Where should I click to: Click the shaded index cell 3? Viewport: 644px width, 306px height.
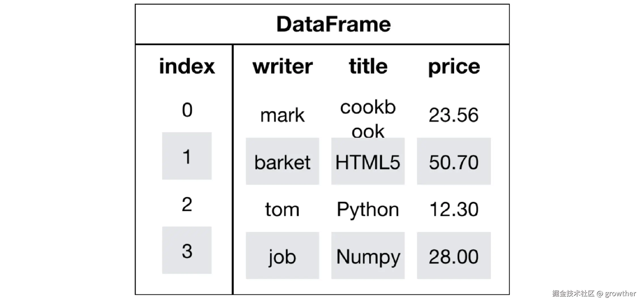tap(187, 250)
